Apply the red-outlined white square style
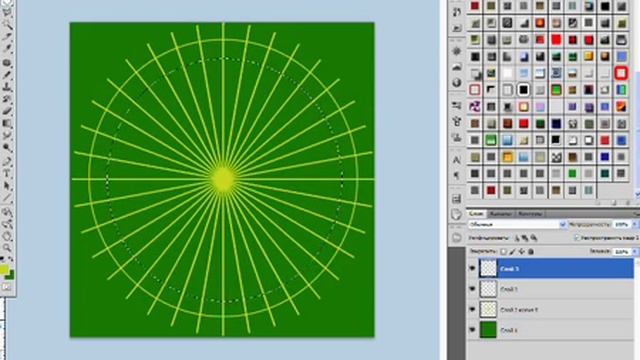The width and height of the screenshot is (640, 360). (x=621, y=73)
